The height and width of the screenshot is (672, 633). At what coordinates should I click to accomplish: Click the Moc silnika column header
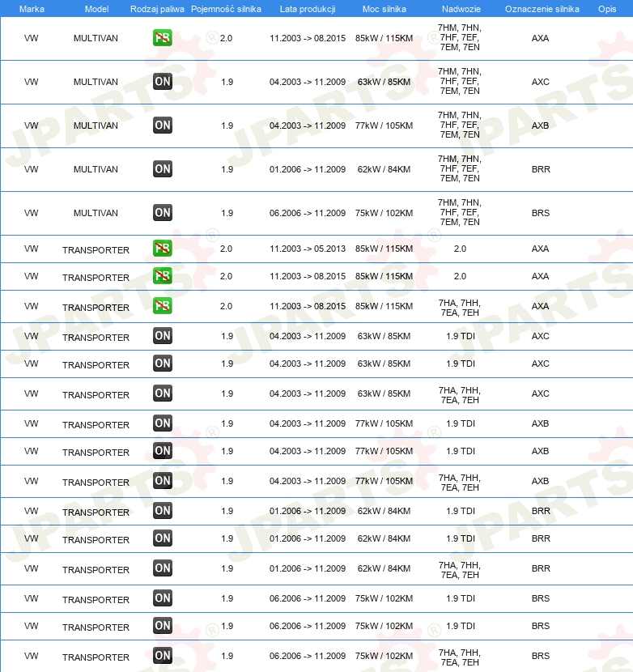tap(384, 9)
